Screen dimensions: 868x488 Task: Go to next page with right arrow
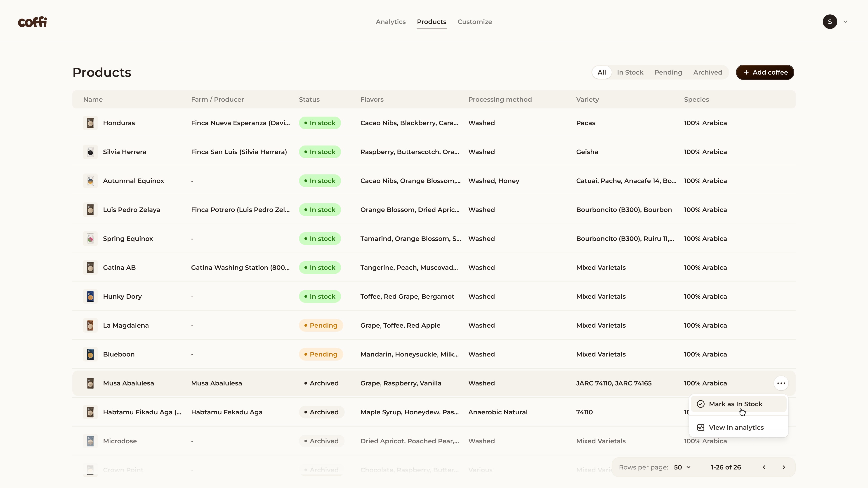point(783,467)
